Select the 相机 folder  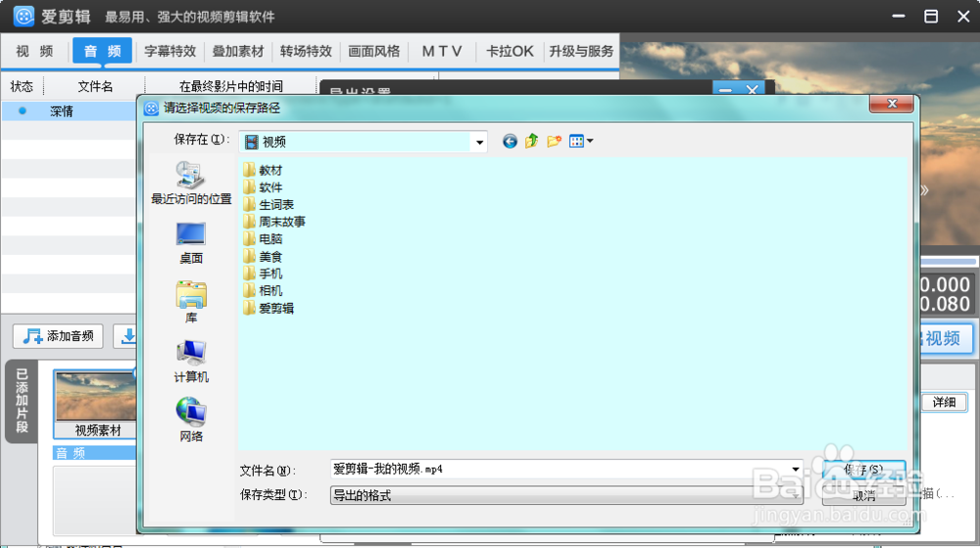tap(263, 290)
